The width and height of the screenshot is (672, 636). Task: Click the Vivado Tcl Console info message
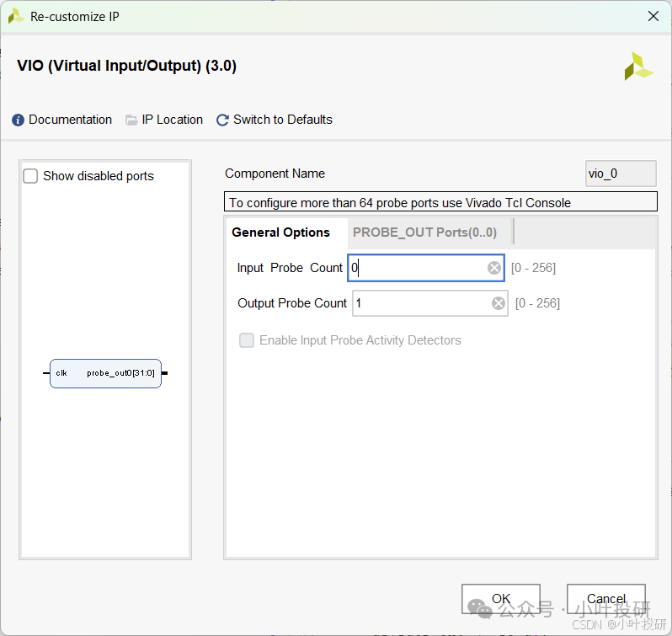441,202
